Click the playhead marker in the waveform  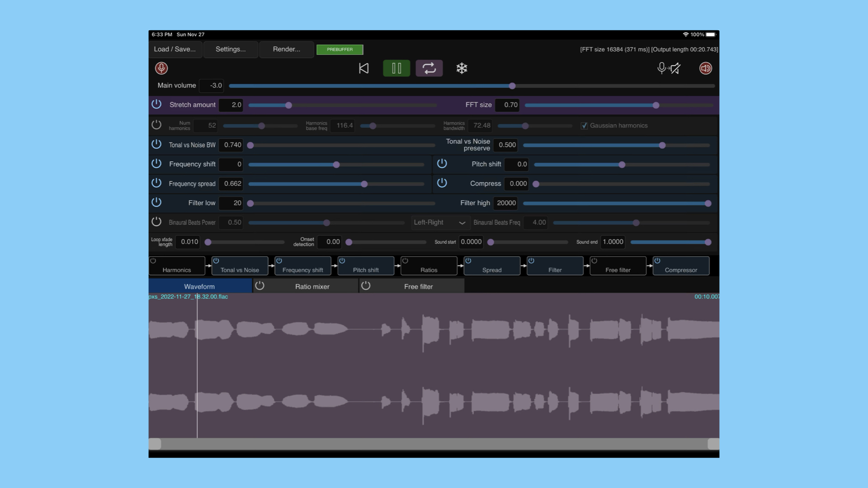pyautogui.click(x=197, y=366)
